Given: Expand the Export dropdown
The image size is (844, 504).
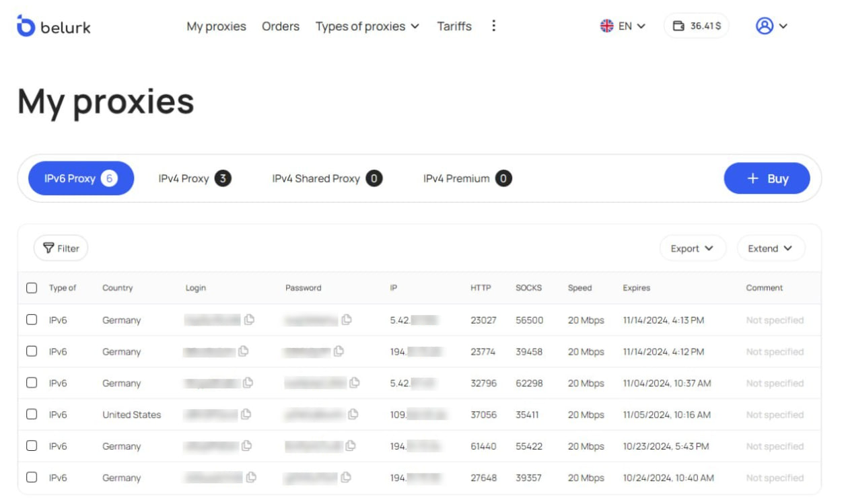Looking at the screenshot, I should (x=692, y=248).
